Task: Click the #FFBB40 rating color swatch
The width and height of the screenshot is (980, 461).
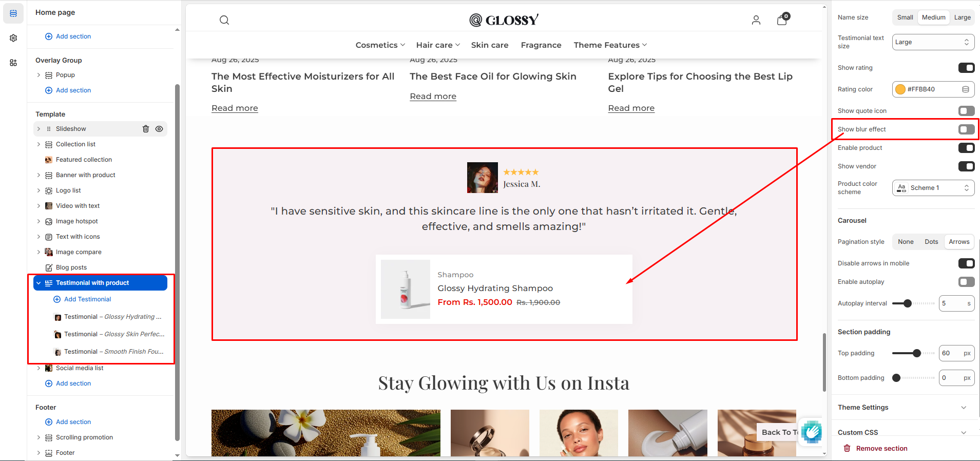Action: point(900,89)
